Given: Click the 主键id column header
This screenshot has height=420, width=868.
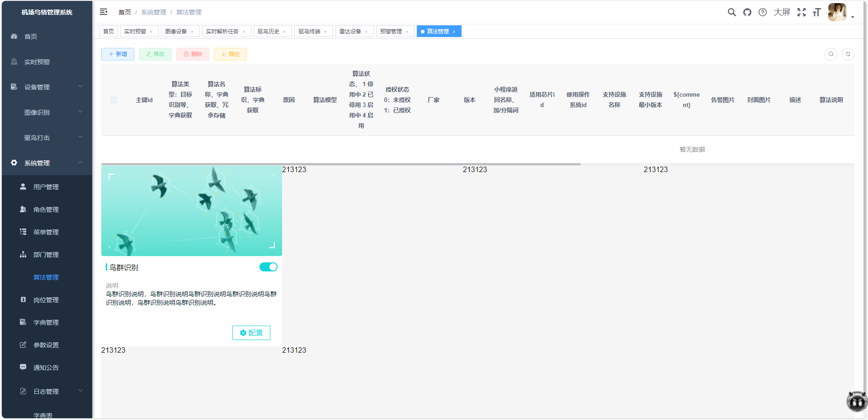Looking at the screenshot, I should click(144, 100).
